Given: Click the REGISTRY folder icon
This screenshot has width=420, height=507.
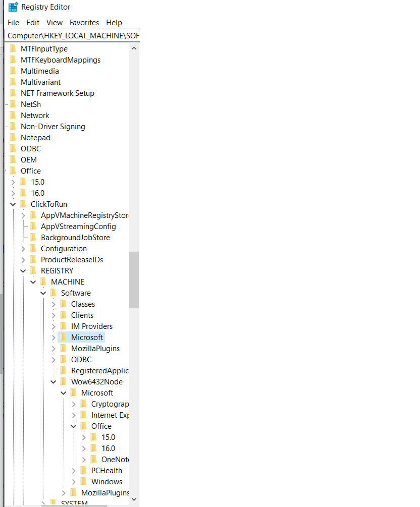Looking at the screenshot, I should [33, 270].
